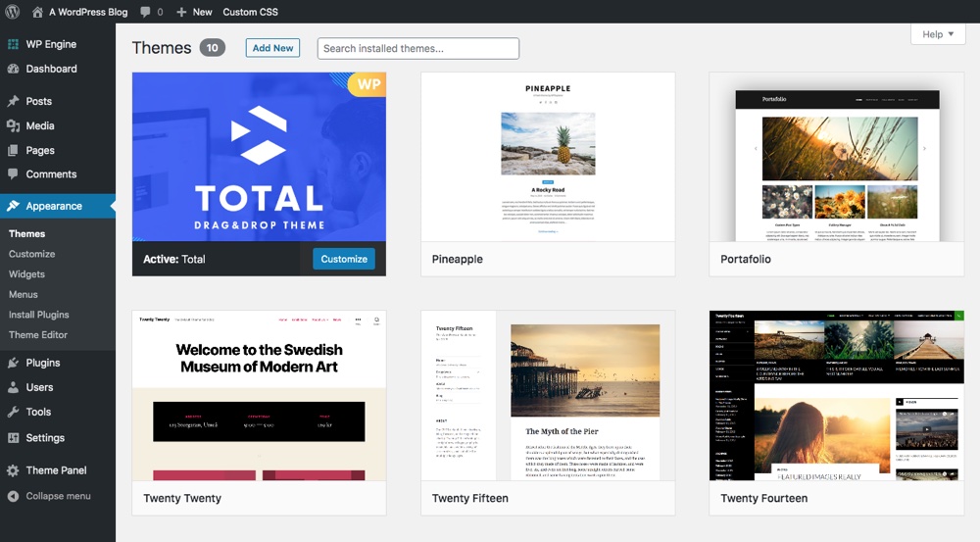Image resolution: width=980 pixels, height=542 pixels.
Task: Click the Add New theme button
Action: click(272, 48)
